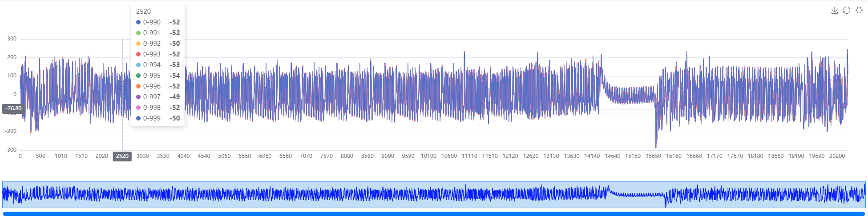868x221 pixels.
Task: Download the chart as an image
Action: pos(834,10)
